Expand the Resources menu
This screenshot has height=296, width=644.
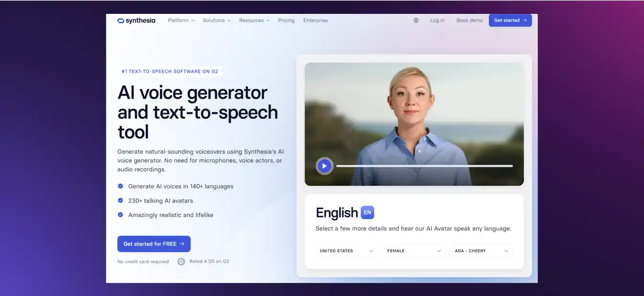pos(254,21)
